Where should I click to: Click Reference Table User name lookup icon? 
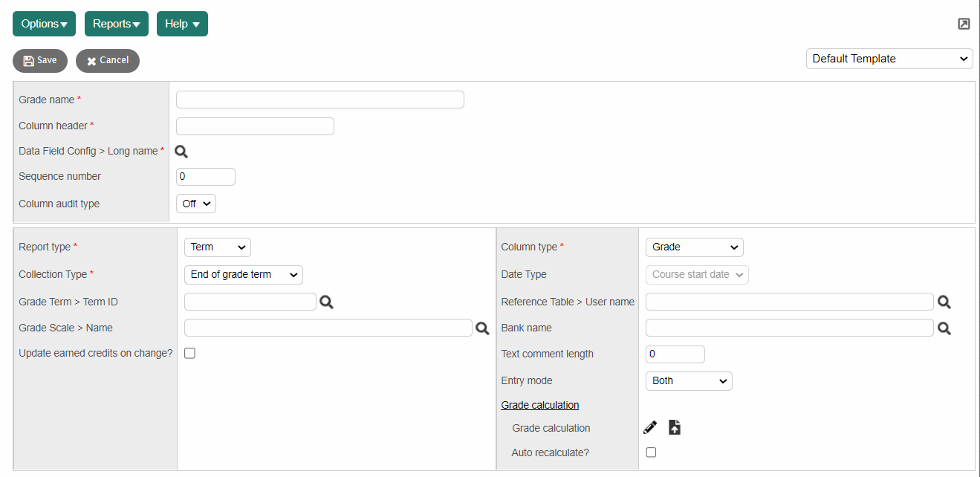pyautogui.click(x=944, y=302)
